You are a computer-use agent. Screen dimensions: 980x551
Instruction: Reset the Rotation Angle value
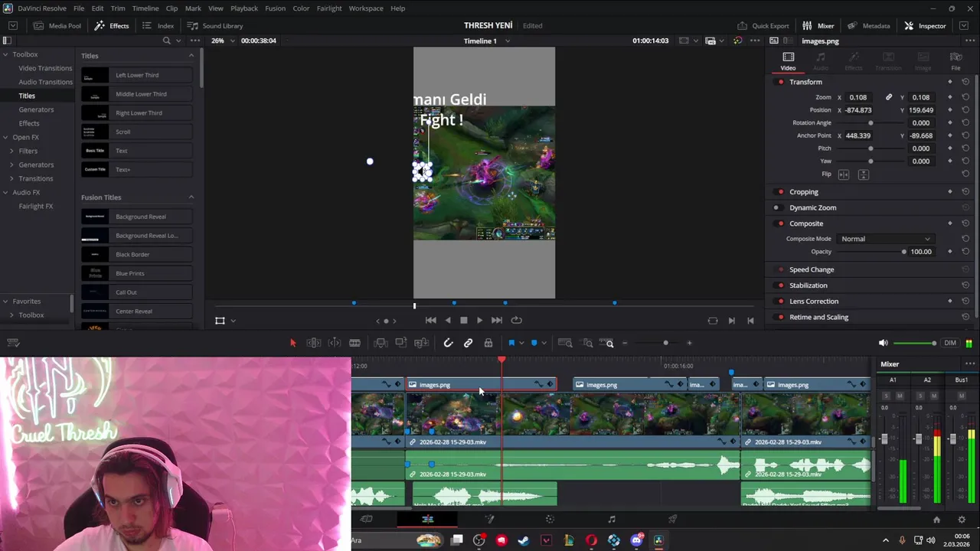pos(965,122)
